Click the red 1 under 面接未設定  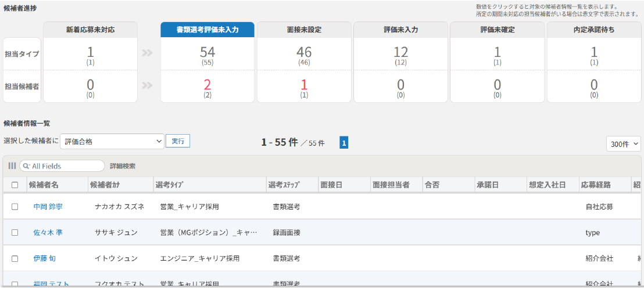pos(304,84)
